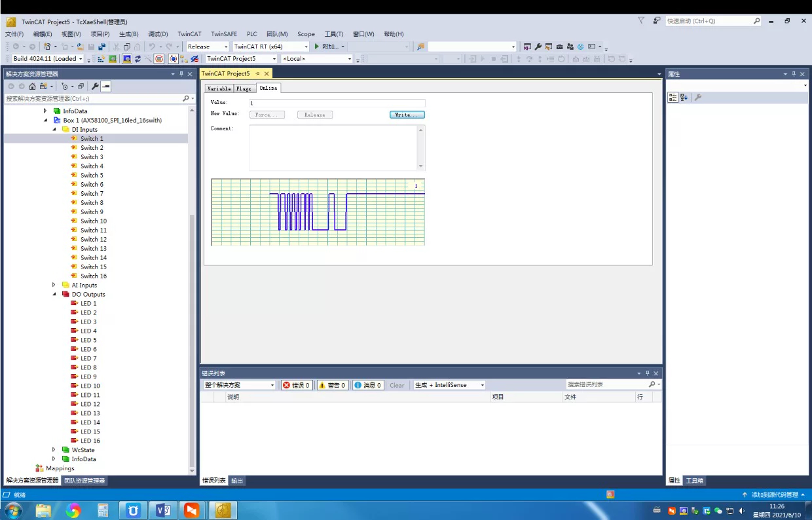This screenshot has height=520, width=812.
Task: Click the Solution Explorer vertical scrollbar
Action: tap(192, 291)
